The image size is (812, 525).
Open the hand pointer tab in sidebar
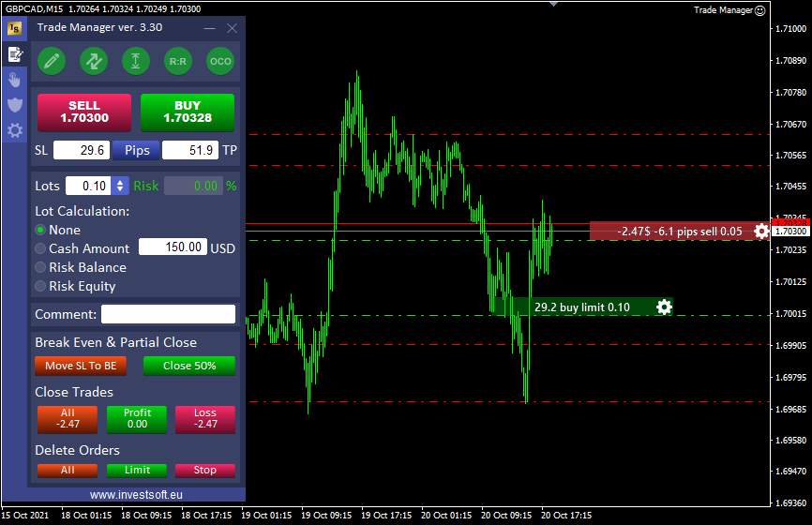[x=14, y=79]
